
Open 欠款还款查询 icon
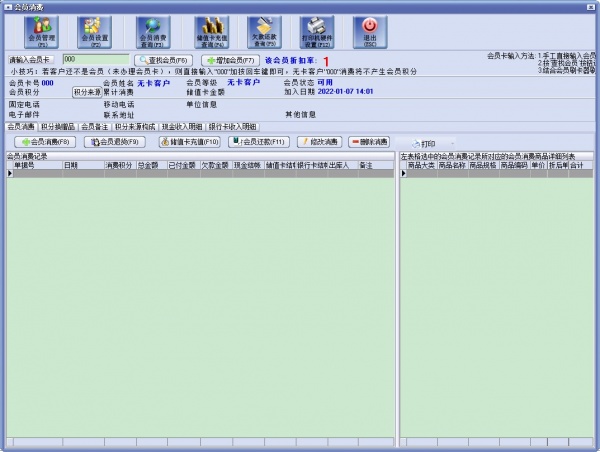[265, 31]
